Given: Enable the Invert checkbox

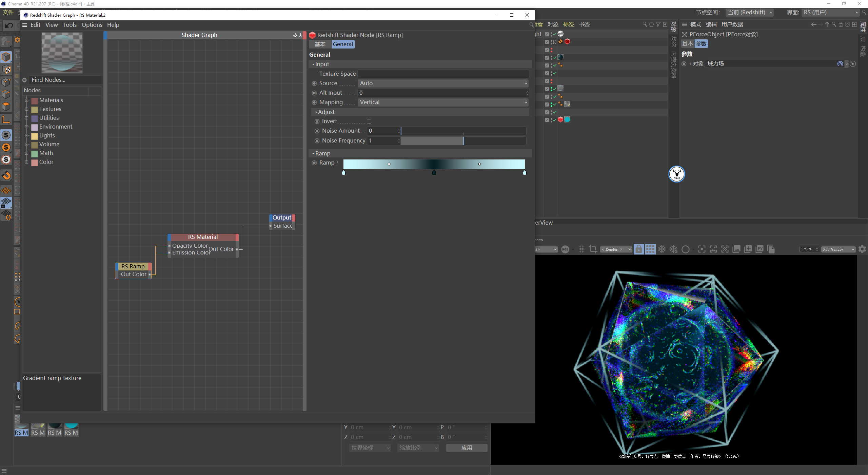Looking at the screenshot, I should tap(369, 121).
